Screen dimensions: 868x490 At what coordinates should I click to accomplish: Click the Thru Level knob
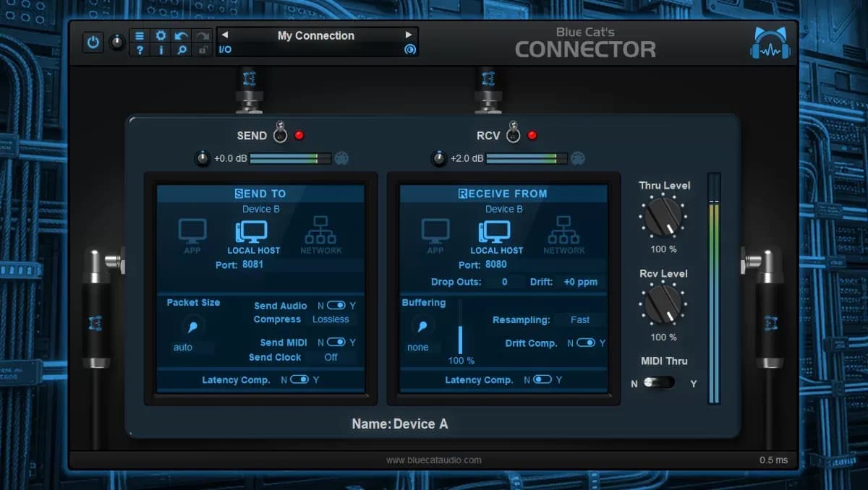663,216
